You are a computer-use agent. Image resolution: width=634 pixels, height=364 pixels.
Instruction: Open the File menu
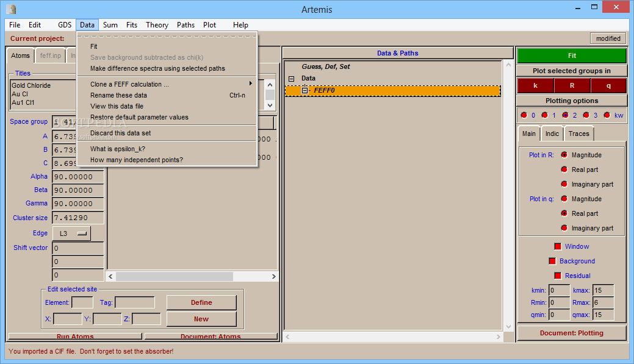coord(15,24)
